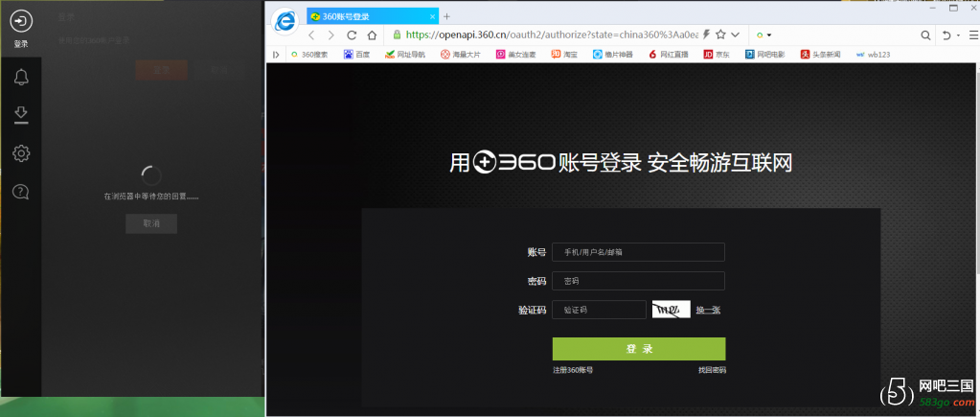Click the lightning speed mode icon

pyautogui.click(x=707, y=35)
